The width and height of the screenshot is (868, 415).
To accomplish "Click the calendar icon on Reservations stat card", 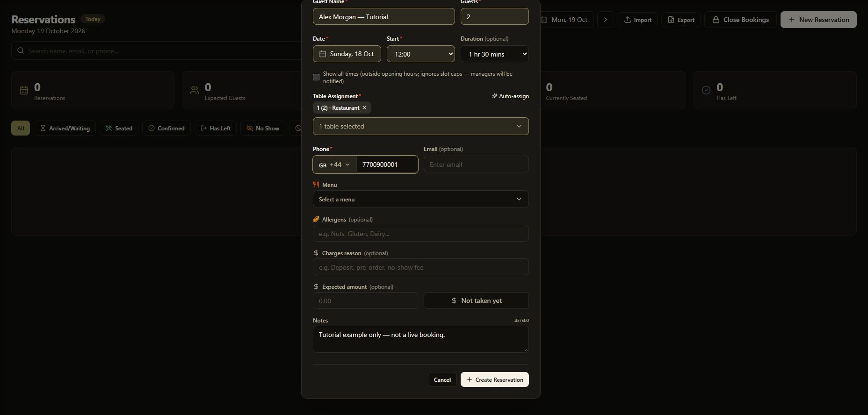I will click(x=24, y=90).
